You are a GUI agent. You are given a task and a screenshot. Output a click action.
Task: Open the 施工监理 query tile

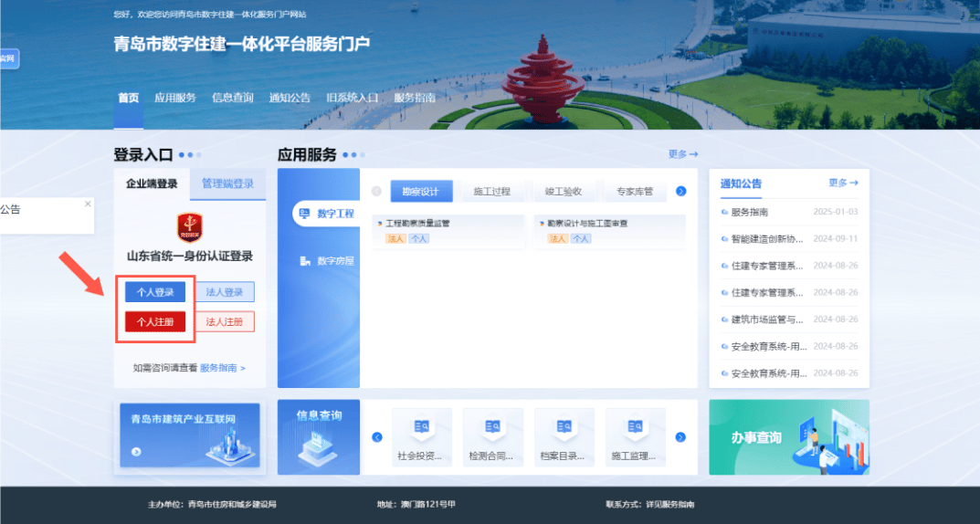click(x=633, y=427)
